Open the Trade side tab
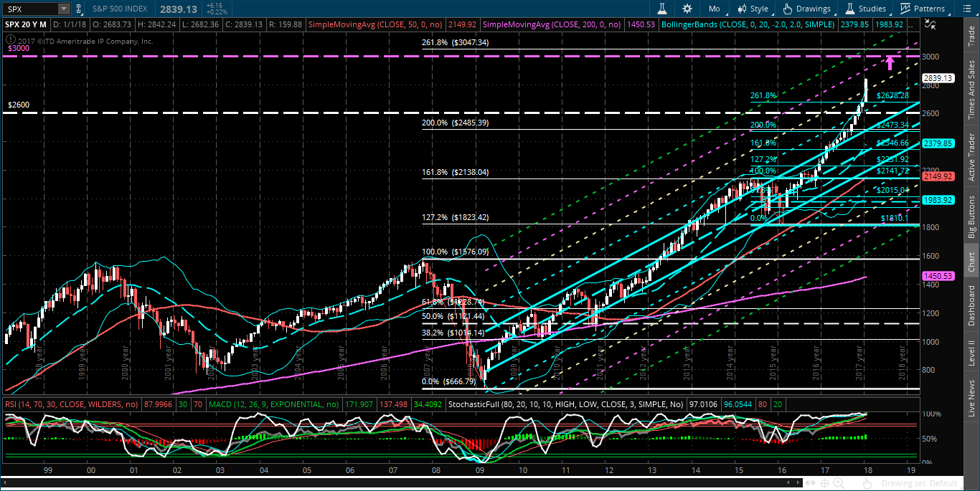 coord(972,37)
